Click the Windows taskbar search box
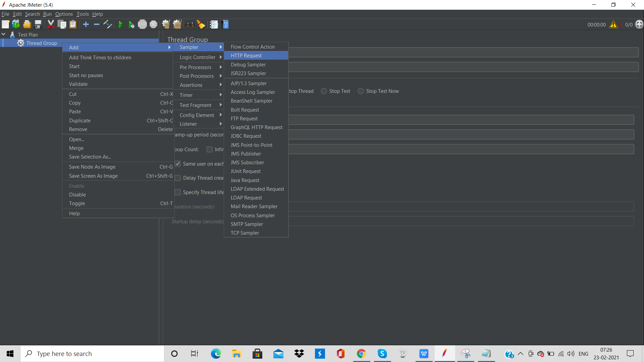This screenshot has height=362, width=644. (92, 354)
